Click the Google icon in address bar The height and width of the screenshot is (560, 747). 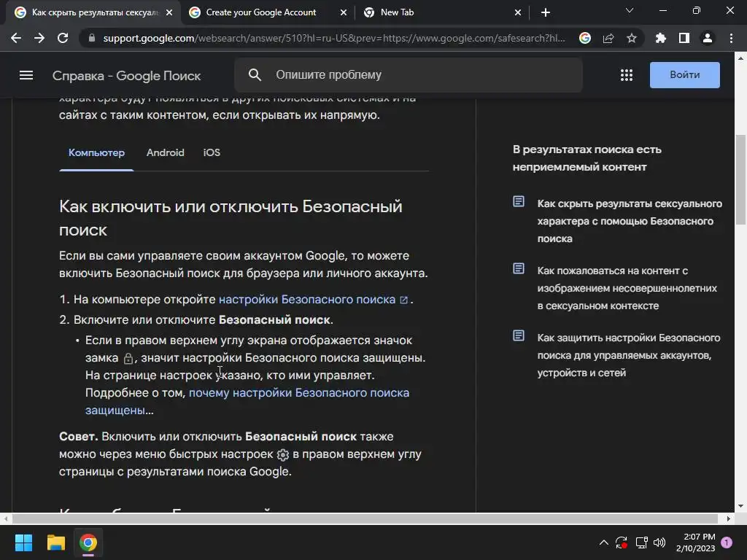click(585, 38)
